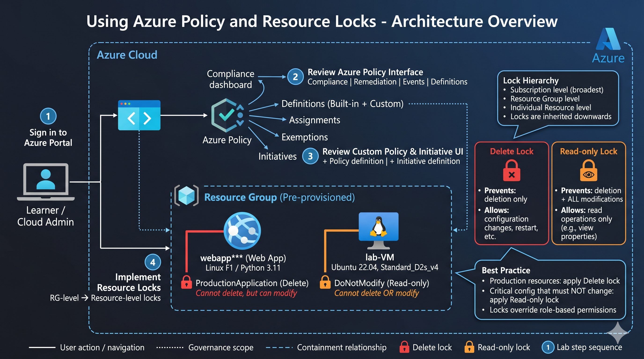Click 'Resource Group (Pre-provisioned)' title
The image size is (644, 359).
pos(279,197)
